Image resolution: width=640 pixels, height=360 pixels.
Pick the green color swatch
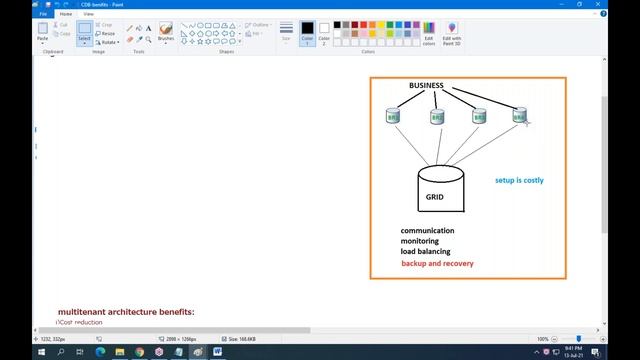click(390, 25)
